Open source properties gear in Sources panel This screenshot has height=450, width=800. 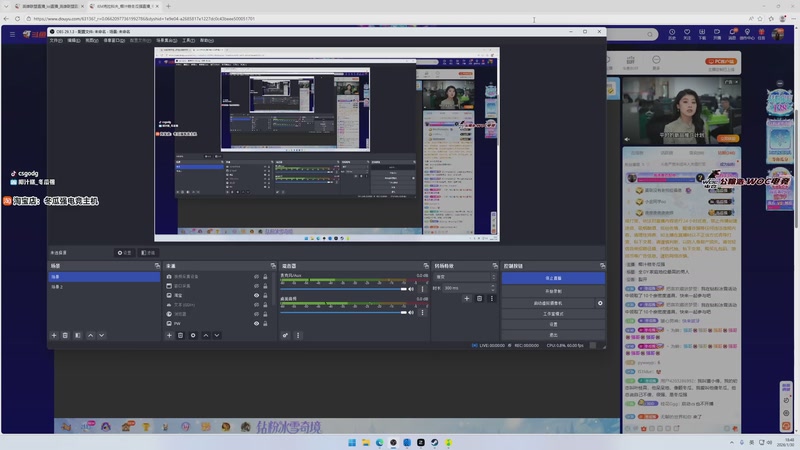tap(193, 335)
